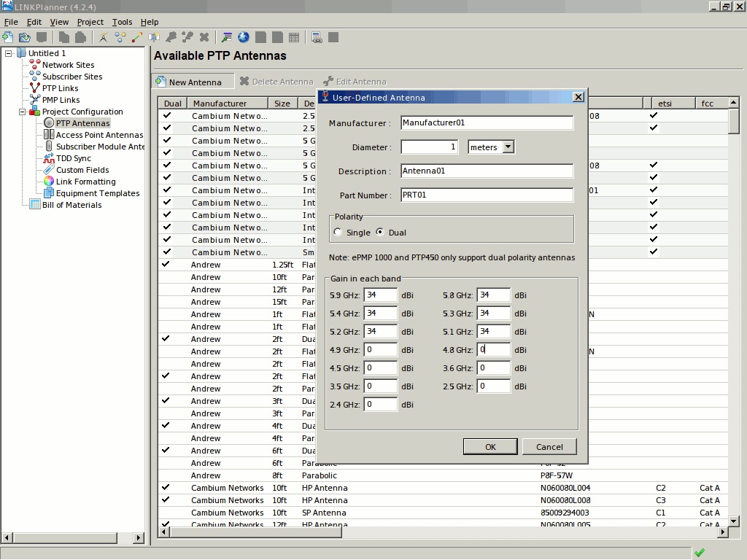
Task: Open the Tools menu
Action: point(122,22)
